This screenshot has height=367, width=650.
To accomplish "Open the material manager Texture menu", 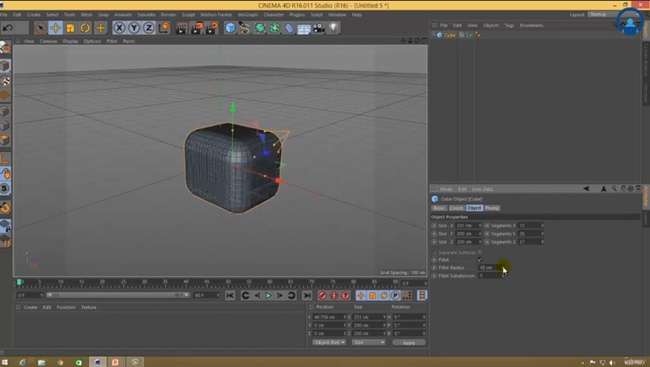I will coord(89,307).
